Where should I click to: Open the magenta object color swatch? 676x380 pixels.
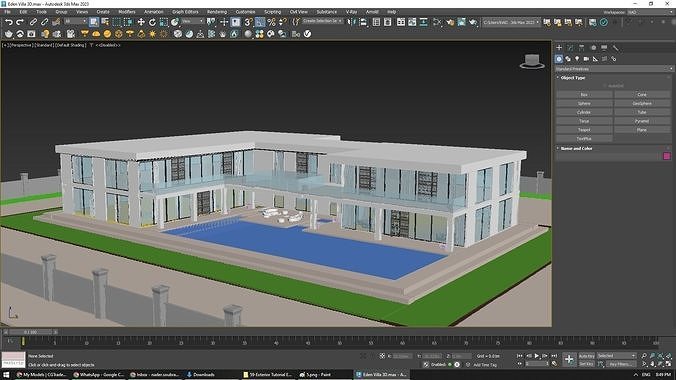[667, 156]
